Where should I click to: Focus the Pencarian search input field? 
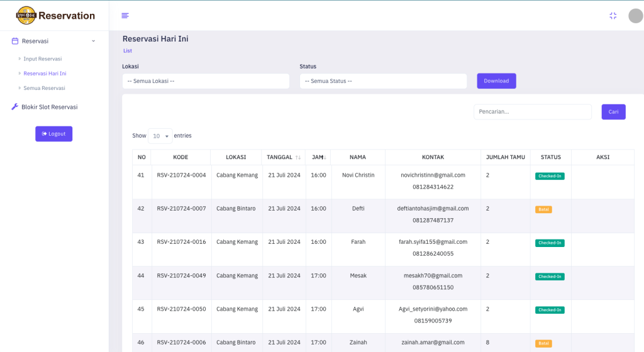[532, 112]
